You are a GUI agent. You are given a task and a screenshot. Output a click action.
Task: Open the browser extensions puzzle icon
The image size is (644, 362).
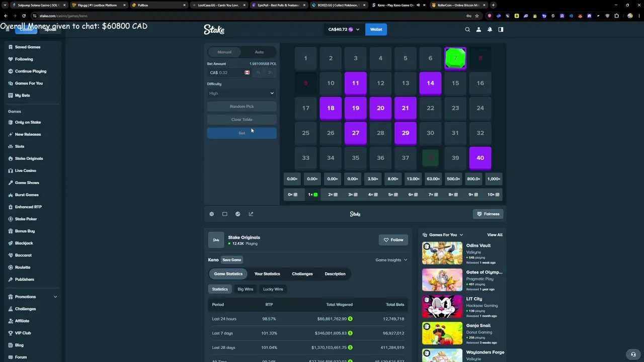[x=617, y=16]
